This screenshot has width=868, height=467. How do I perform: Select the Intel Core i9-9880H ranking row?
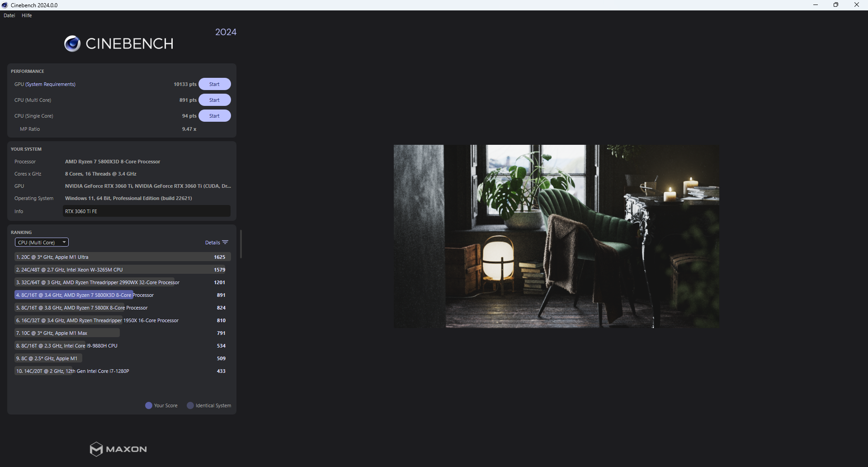tap(123, 346)
